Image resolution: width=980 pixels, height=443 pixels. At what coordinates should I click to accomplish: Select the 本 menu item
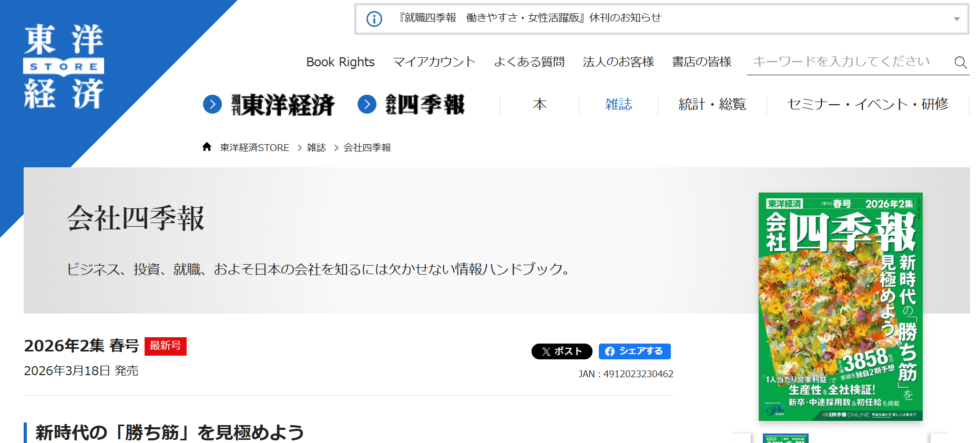click(x=539, y=104)
